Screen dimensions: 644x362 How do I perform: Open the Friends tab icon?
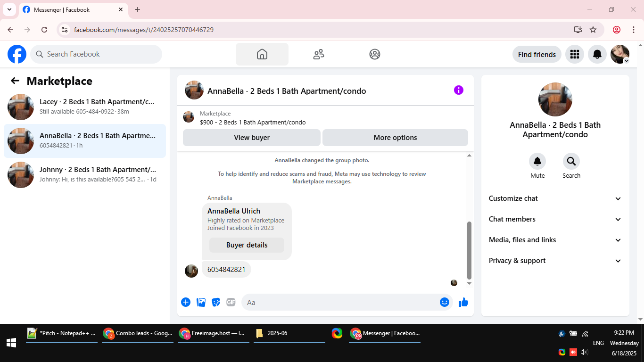tap(319, 54)
